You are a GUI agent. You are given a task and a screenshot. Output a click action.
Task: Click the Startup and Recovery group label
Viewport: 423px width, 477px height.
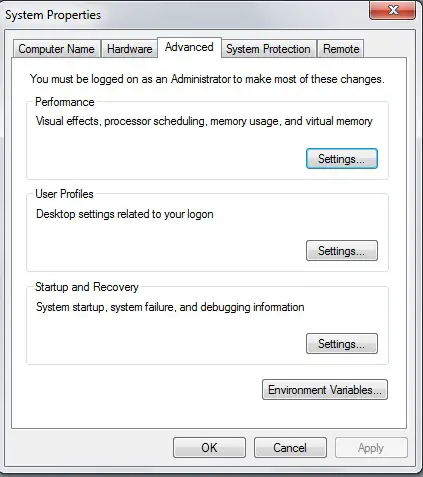pyautogui.click(x=87, y=287)
